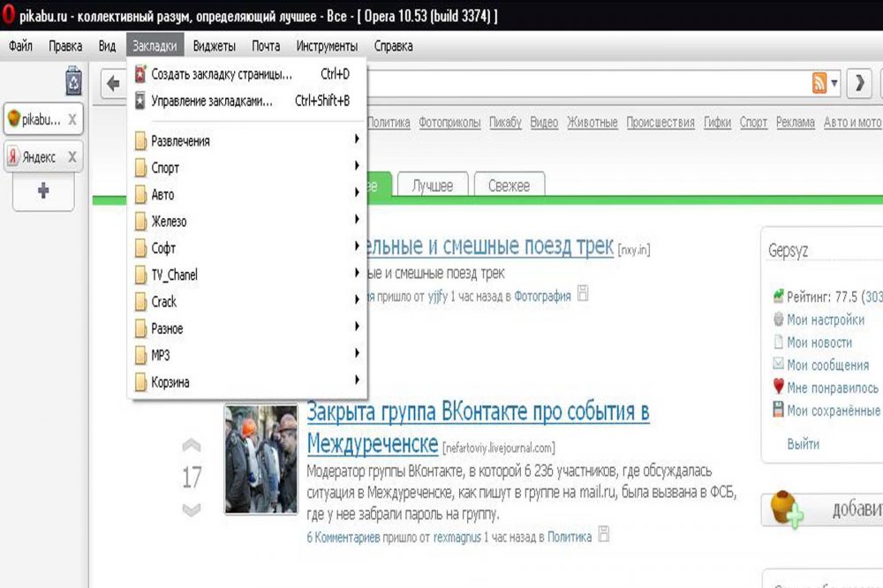883x588 pixels.
Task: Expand the TV_Chanel bookmark folder
Action: click(x=246, y=275)
